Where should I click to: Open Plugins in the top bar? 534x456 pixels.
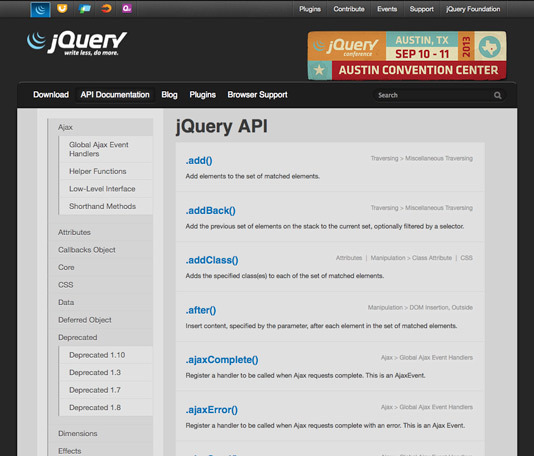click(310, 9)
